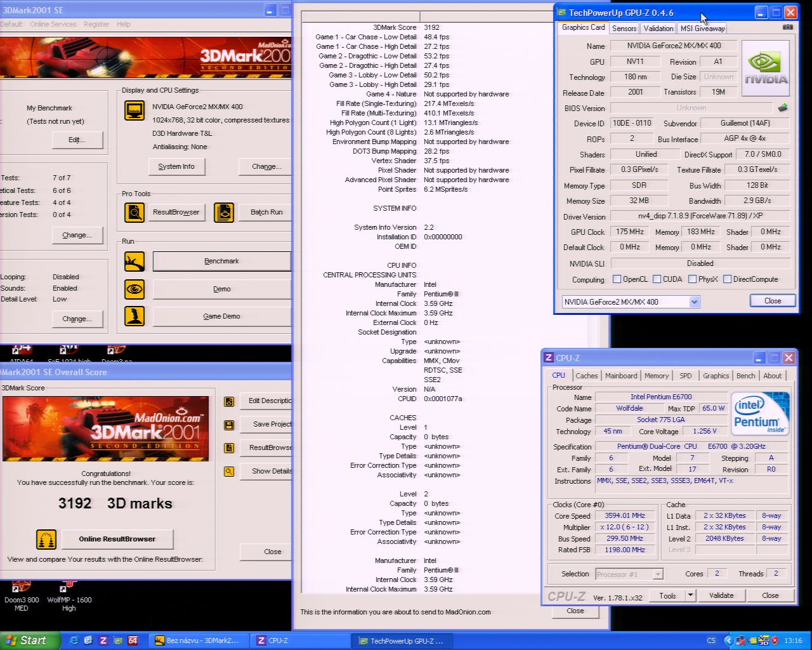Open the About tab in CPU-Z
The height and width of the screenshot is (650, 812).
click(x=773, y=376)
